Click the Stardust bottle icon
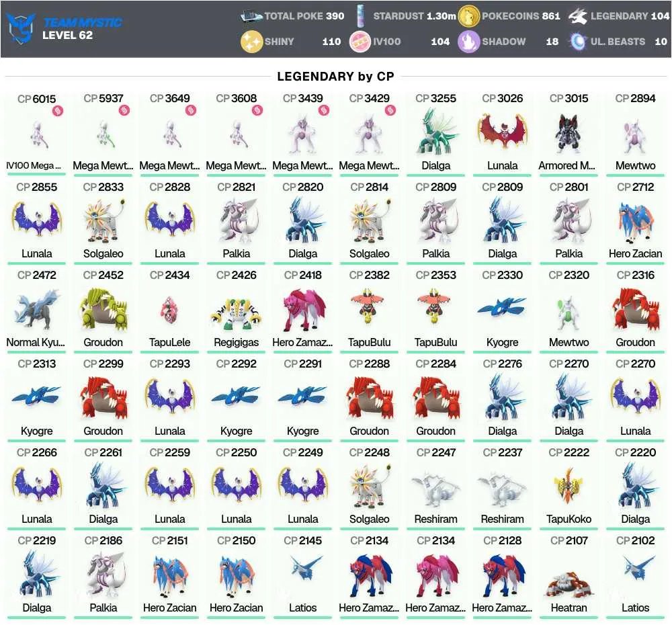The width and height of the screenshot is (672, 625). tap(360, 16)
